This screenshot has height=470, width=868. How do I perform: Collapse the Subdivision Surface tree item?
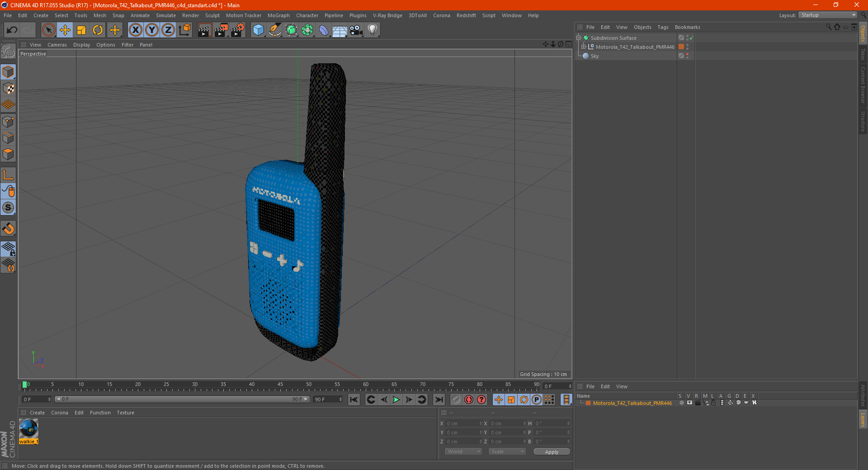tap(578, 38)
